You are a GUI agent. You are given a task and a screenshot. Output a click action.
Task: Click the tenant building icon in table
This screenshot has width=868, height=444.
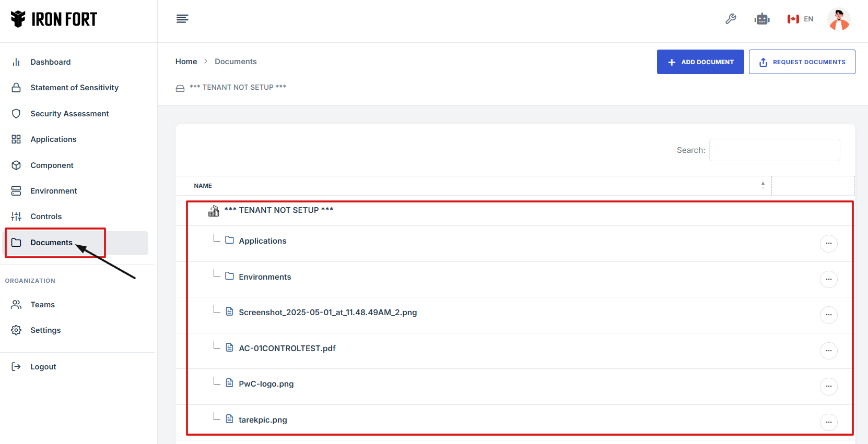[x=214, y=211]
